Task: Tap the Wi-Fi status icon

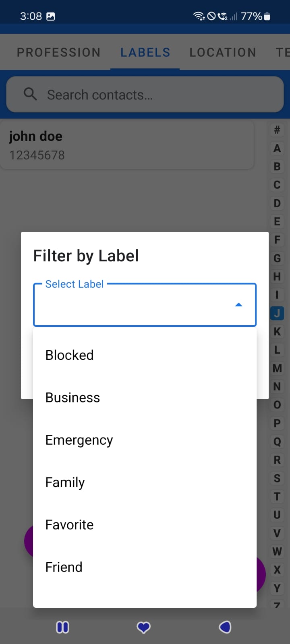Action: pos(198,16)
